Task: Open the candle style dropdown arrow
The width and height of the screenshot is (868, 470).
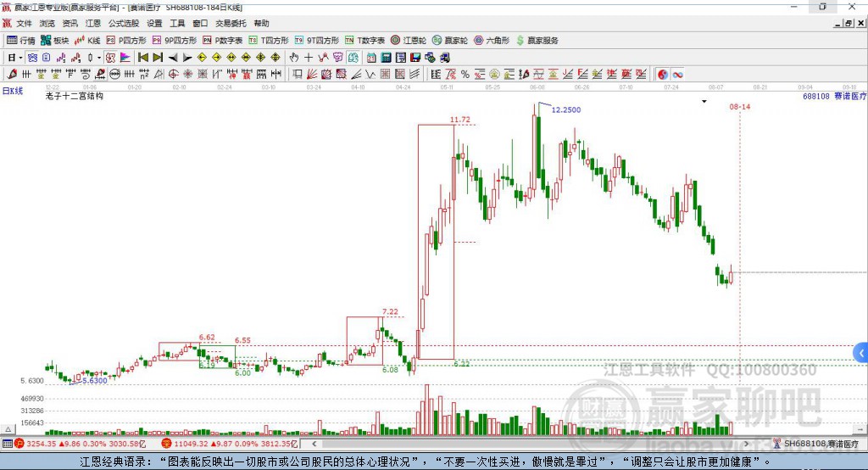Action: point(99,58)
